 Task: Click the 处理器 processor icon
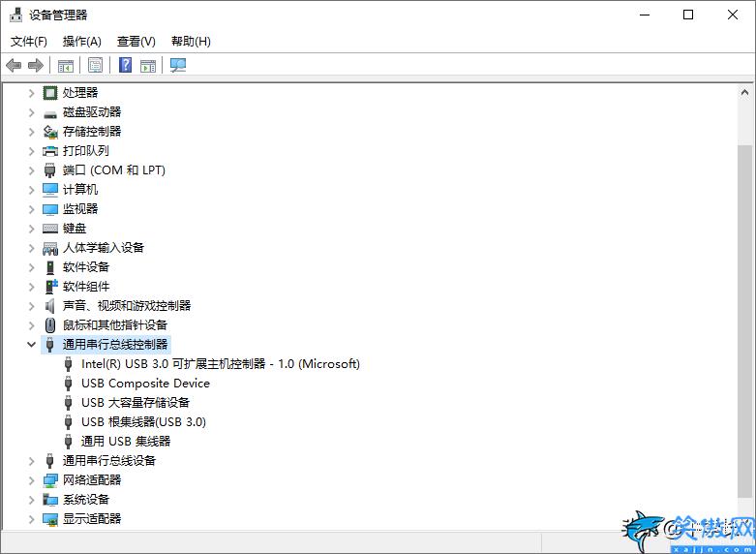point(50,93)
